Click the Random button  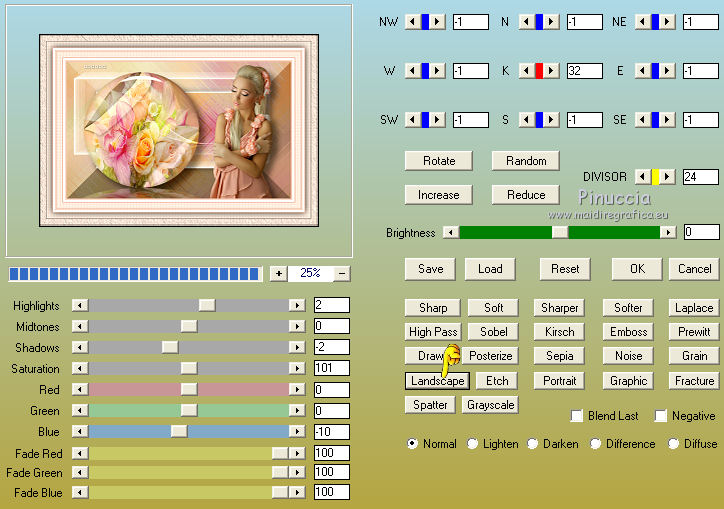pyautogui.click(x=526, y=161)
